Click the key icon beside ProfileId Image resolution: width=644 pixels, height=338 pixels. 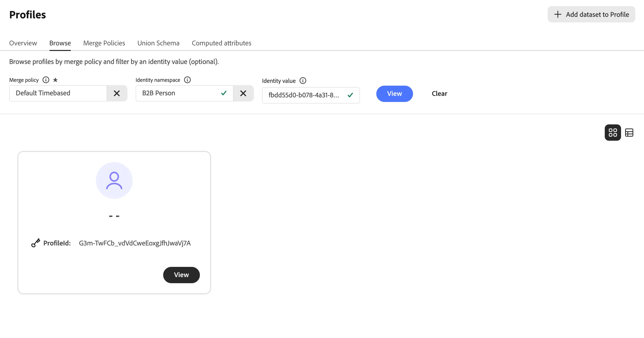pyautogui.click(x=36, y=243)
